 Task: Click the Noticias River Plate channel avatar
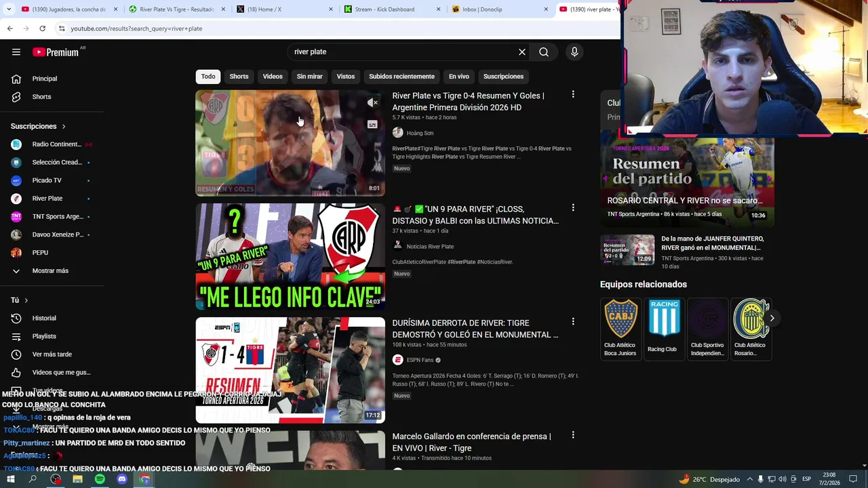click(x=397, y=246)
